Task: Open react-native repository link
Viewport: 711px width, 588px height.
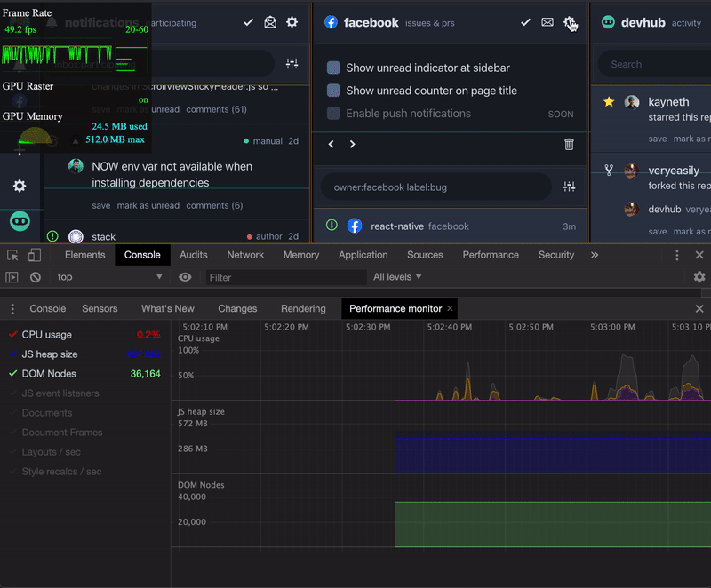Action: click(x=397, y=226)
